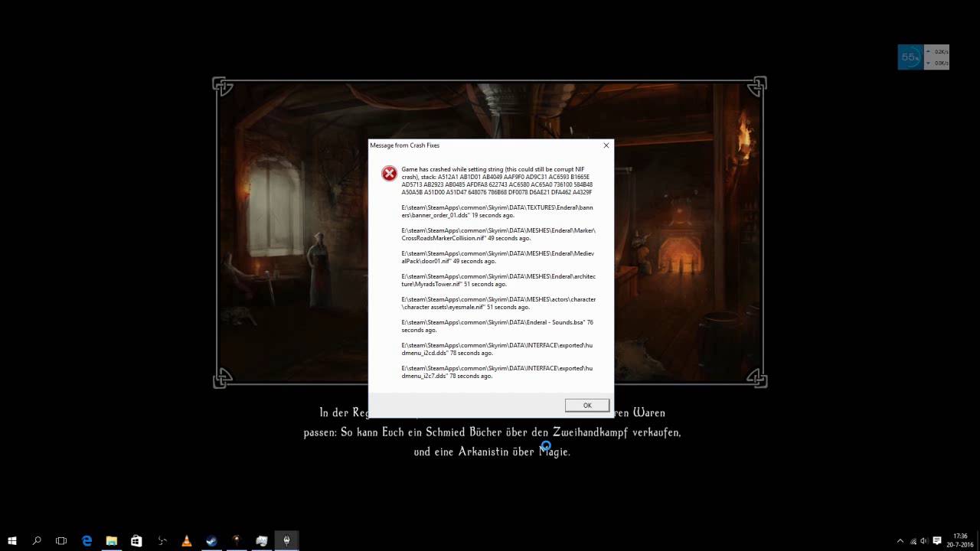Open the Windows Start menu

[12, 541]
